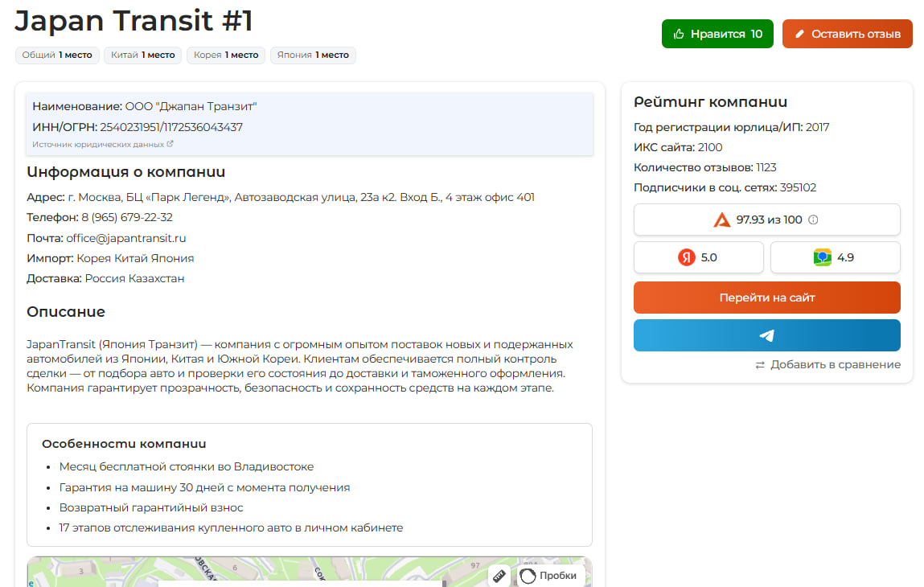This screenshot has height=587, width=924.
Task: Click the green 2GIS map logo icon
Action: [823, 257]
